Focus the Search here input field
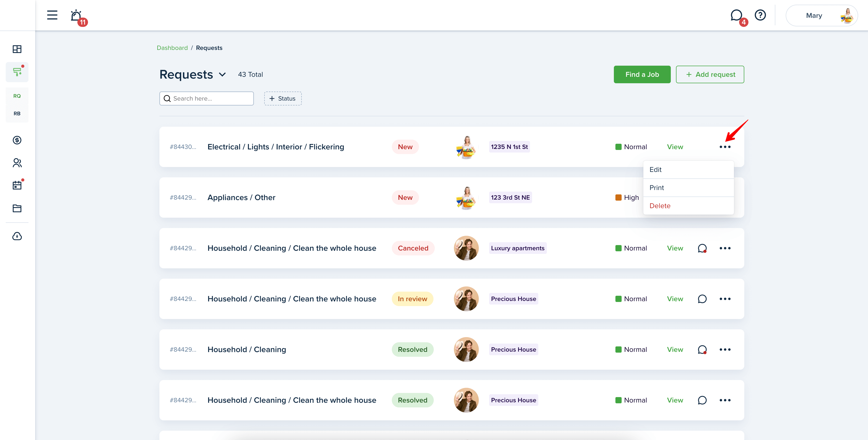 tap(206, 98)
